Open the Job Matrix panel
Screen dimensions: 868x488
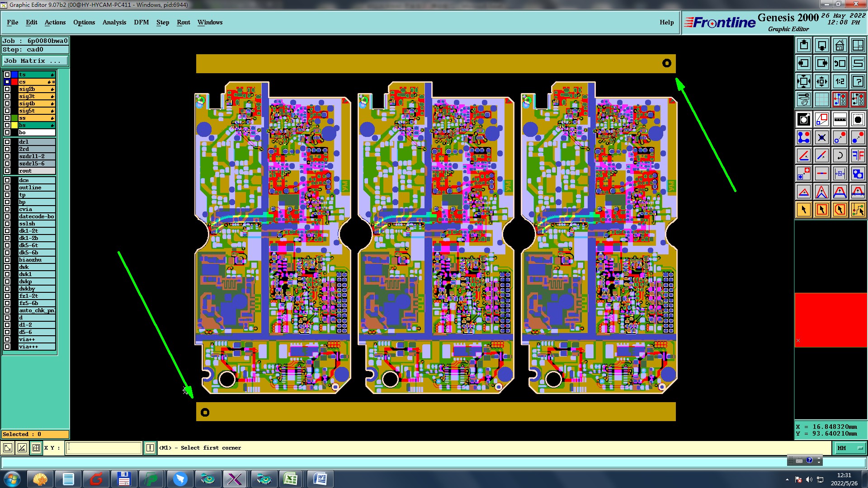pos(35,61)
